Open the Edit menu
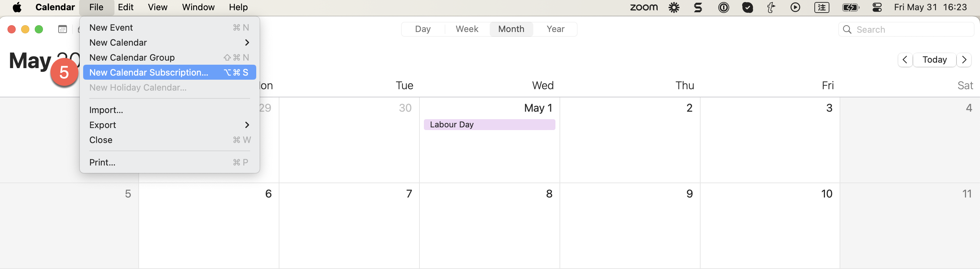The height and width of the screenshot is (269, 980). coord(125,7)
